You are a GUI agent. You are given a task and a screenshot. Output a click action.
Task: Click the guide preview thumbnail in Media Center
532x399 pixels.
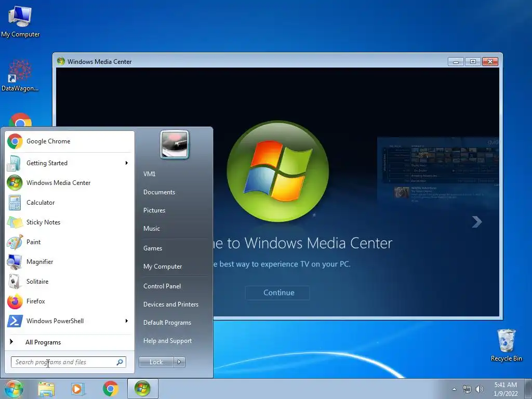click(438, 172)
